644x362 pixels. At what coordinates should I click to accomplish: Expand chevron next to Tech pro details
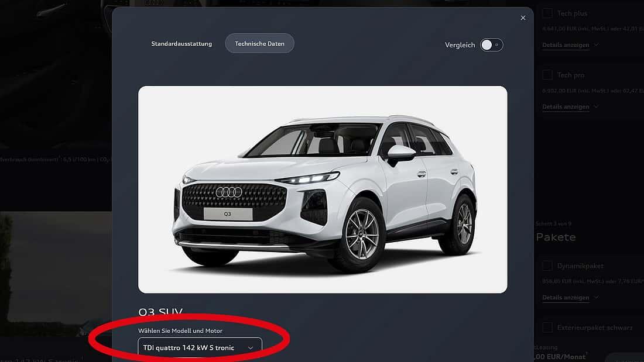pos(596,106)
